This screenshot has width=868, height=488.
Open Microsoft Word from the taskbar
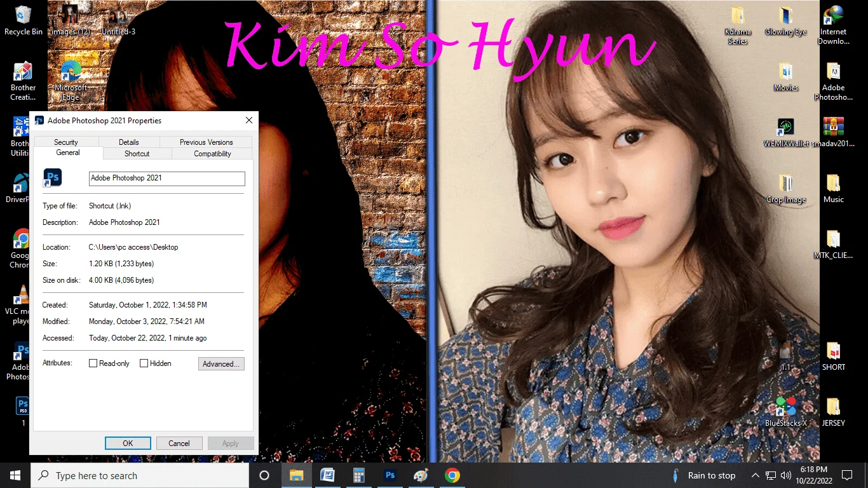(x=328, y=475)
